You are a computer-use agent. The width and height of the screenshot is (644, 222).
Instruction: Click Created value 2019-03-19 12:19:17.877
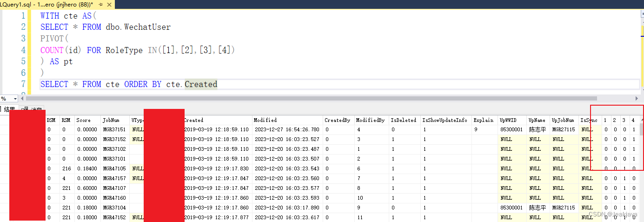point(218,217)
